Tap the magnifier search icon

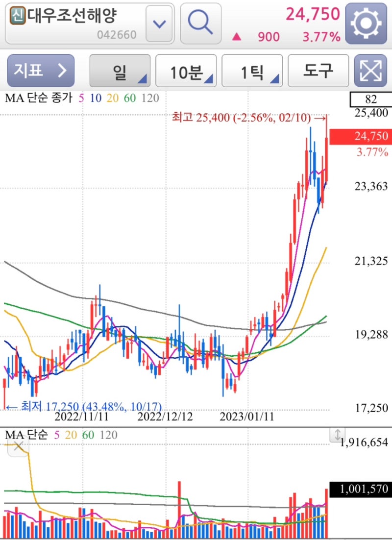201,24
